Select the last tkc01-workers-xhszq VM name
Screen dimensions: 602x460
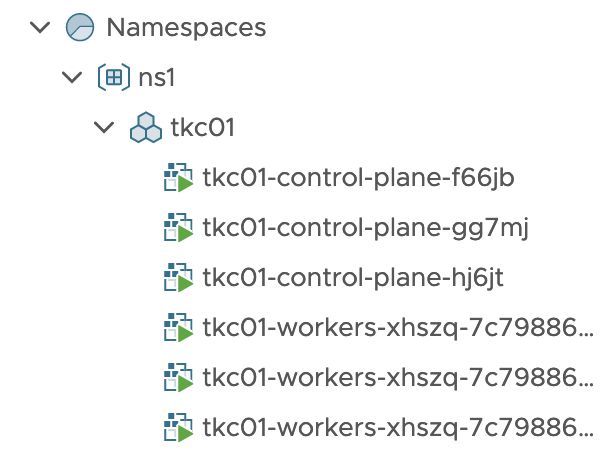398,427
